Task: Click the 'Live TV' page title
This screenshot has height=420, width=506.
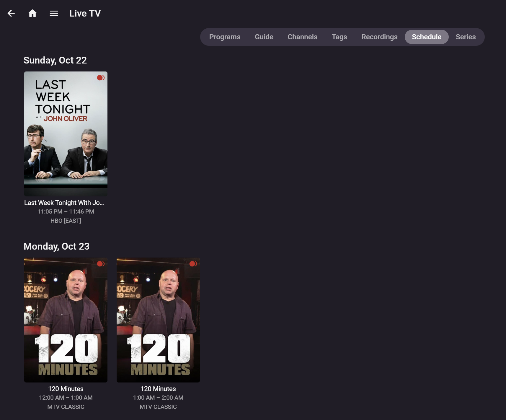Action: click(x=85, y=13)
